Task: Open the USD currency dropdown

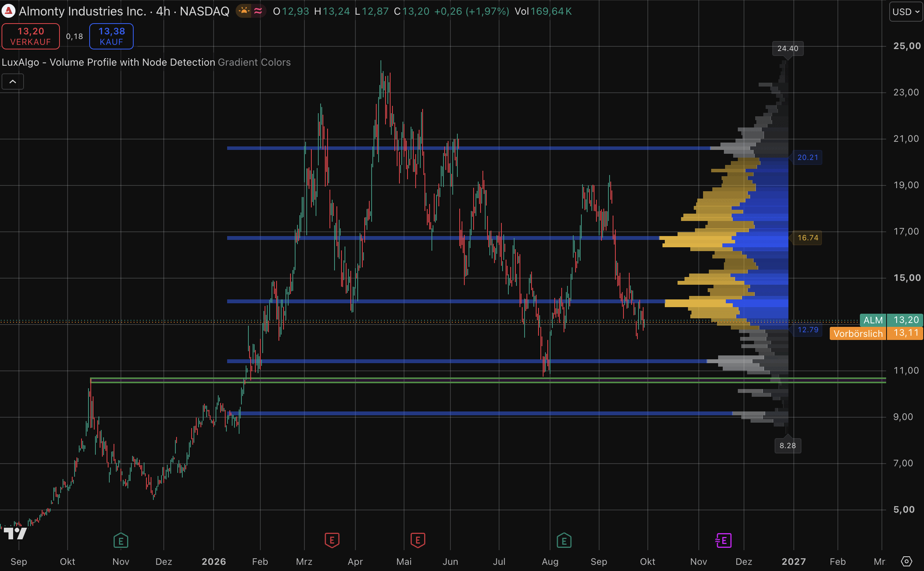Action: click(906, 12)
